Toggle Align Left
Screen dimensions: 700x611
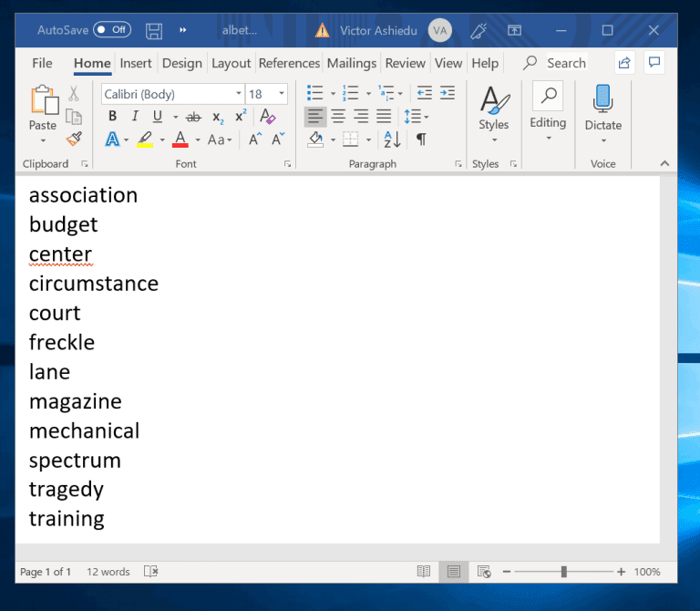(x=315, y=117)
